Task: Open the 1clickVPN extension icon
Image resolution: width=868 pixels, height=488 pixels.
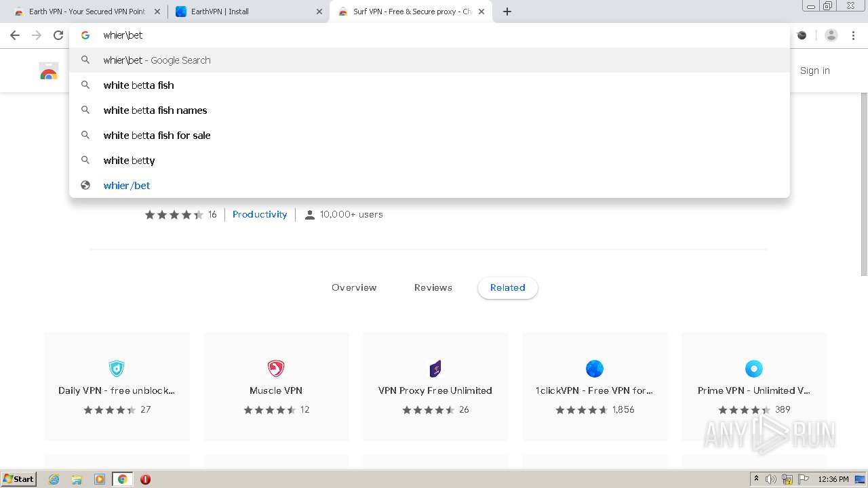Action: (x=595, y=369)
